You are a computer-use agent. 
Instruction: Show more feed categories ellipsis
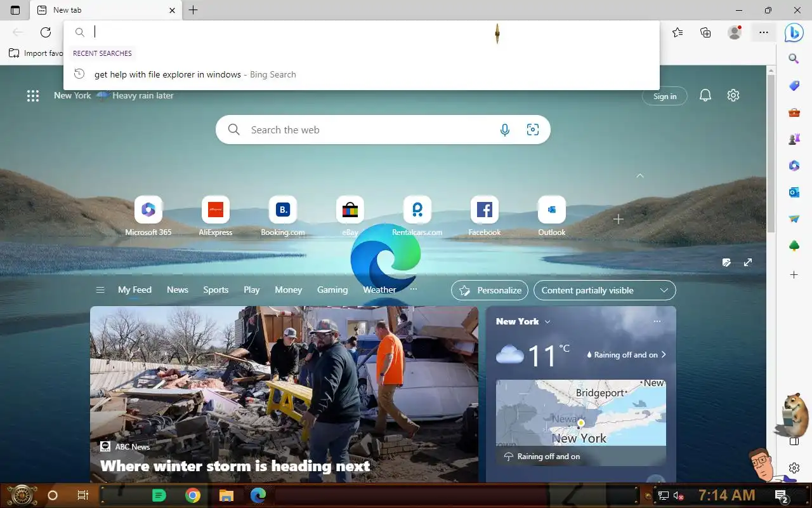[x=414, y=289]
